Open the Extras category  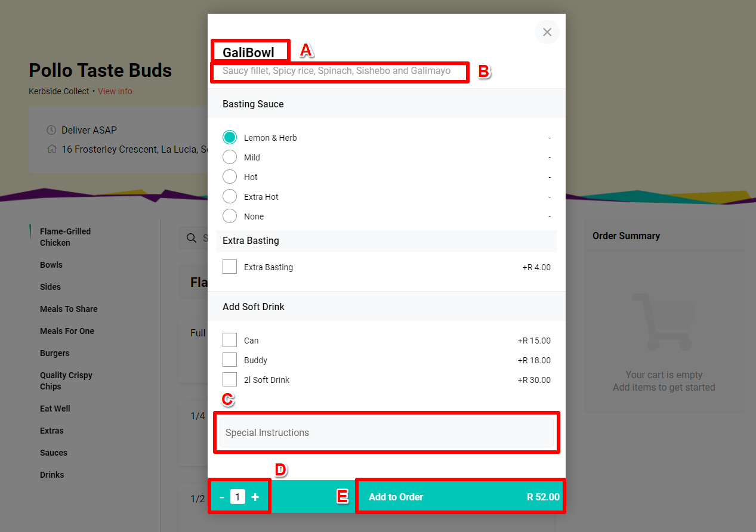tap(51, 431)
